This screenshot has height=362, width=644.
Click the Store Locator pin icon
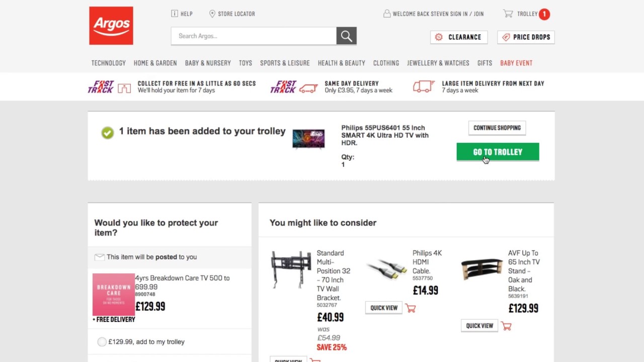click(212, 14)
